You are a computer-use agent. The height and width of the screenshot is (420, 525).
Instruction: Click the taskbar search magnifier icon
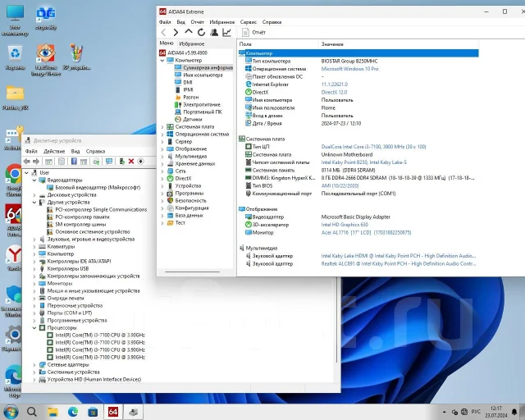pyautogui.click(x=32, y=412)
